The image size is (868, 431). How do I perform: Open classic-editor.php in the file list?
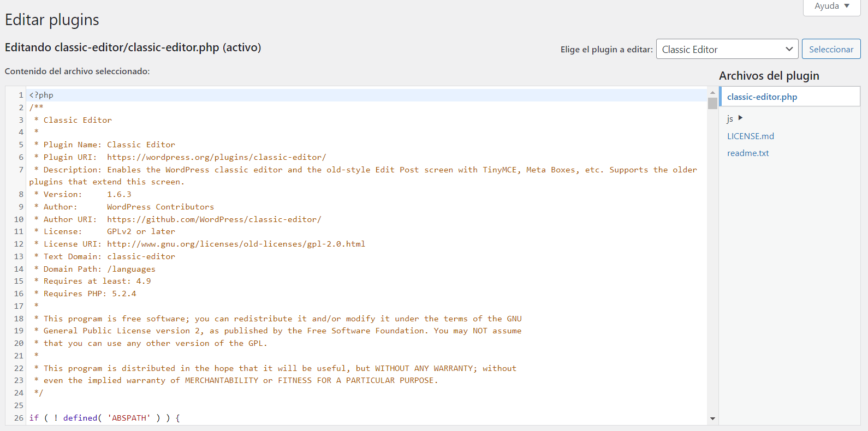click(762, 97)
